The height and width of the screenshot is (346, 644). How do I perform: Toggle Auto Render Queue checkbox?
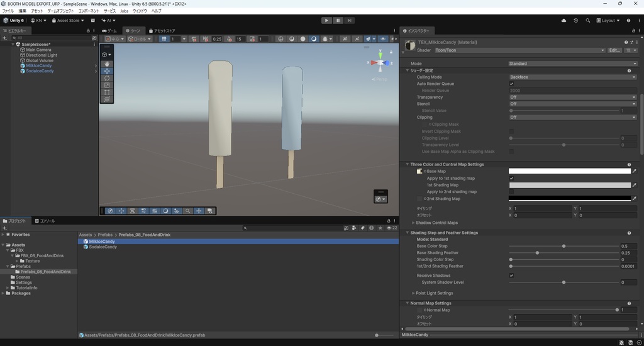[x=511, y=84]
